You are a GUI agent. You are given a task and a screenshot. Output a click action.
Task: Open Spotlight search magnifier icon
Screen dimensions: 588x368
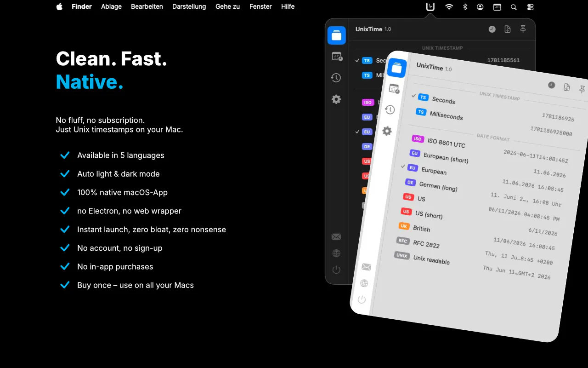514,7
